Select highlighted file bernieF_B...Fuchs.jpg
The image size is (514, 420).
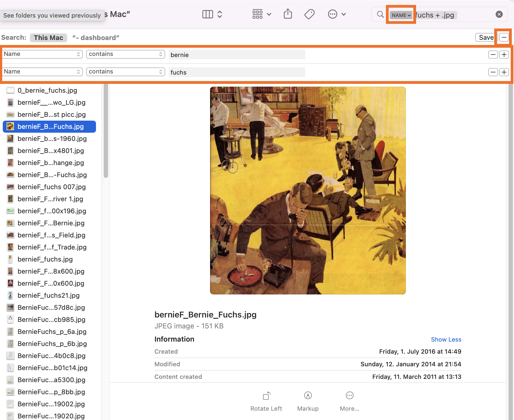[49, 127]
